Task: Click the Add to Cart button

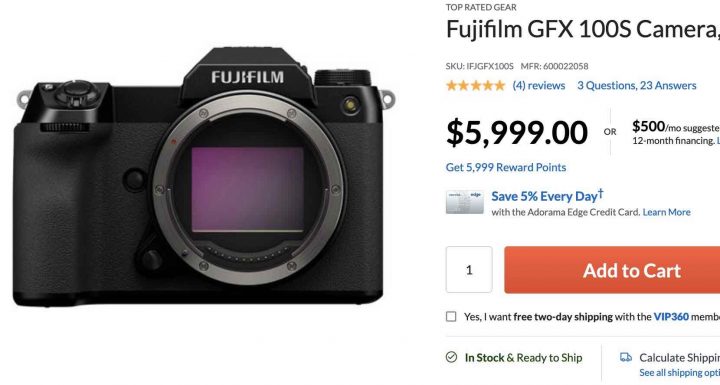Action: (x=612, y=270)
